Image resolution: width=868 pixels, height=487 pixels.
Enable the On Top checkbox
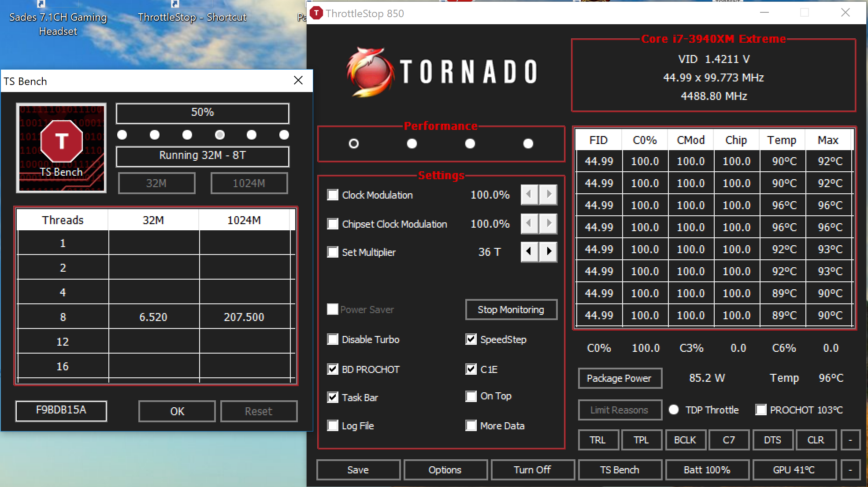pos(471,396)
